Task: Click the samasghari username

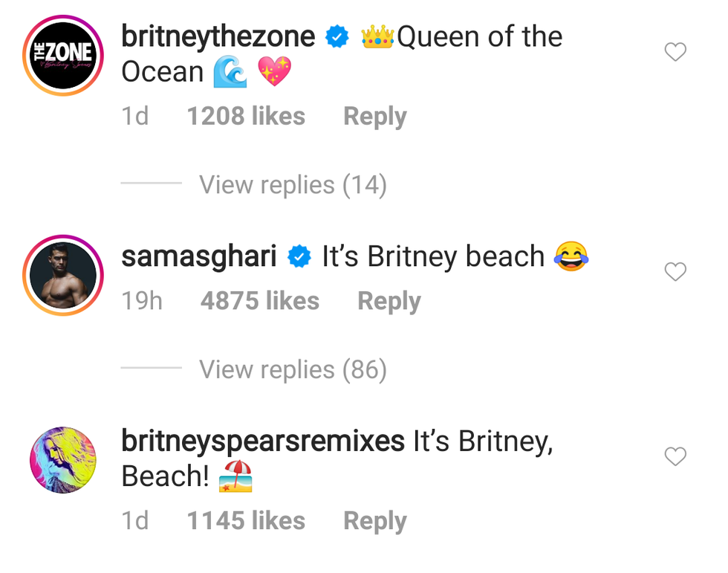Action: 198,256
